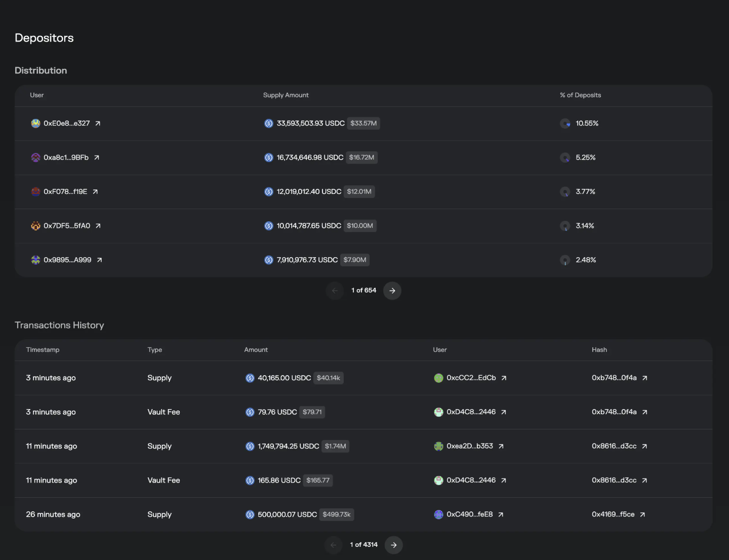Click the Supply Amount column header

pyautogui.click(x=286, y=95)
